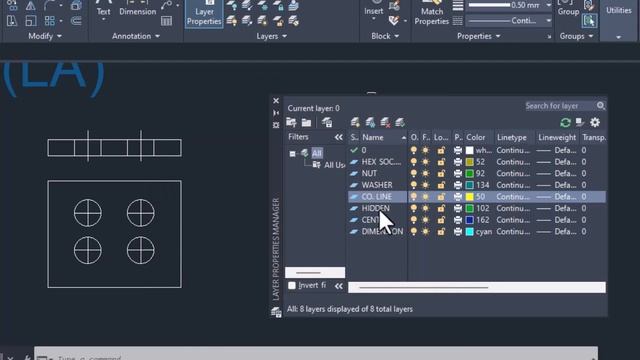This screenshot has height=360, width=640.
Task: Click New Group Filter folder icon
Action: pyautogui.click(x=307, y=122)
